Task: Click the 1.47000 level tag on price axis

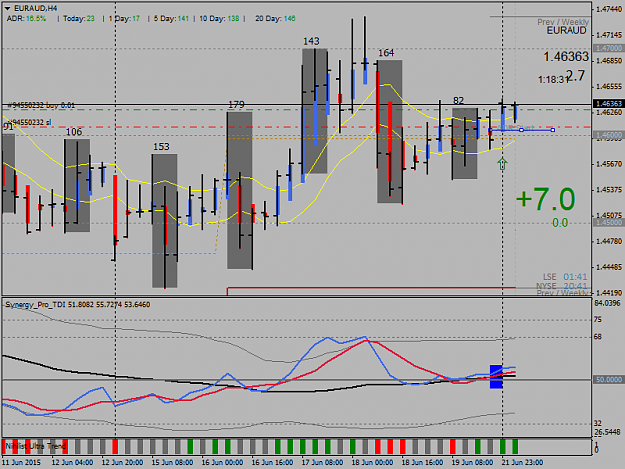Action: (x=608, y=48)
